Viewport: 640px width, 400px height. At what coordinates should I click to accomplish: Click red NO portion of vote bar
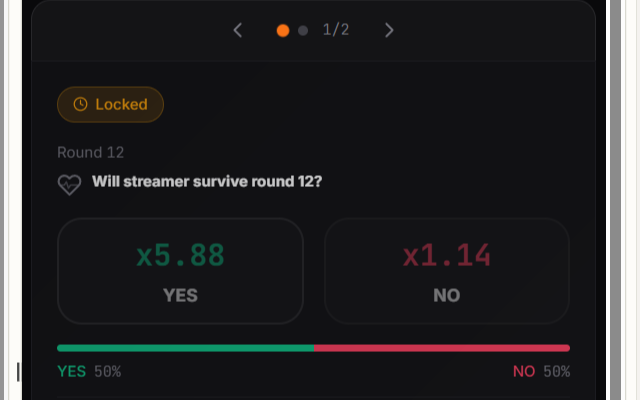[441, 348]
